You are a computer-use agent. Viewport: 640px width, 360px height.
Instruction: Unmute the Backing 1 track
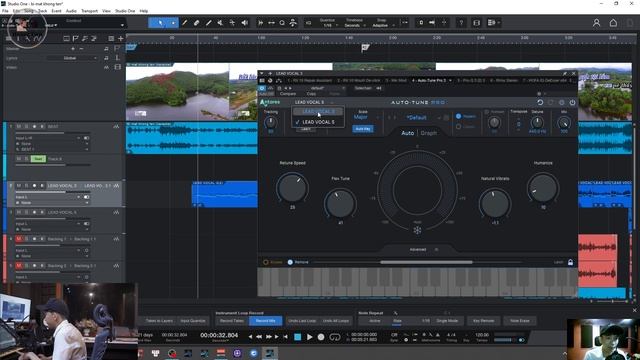click(x=18, y=239)
